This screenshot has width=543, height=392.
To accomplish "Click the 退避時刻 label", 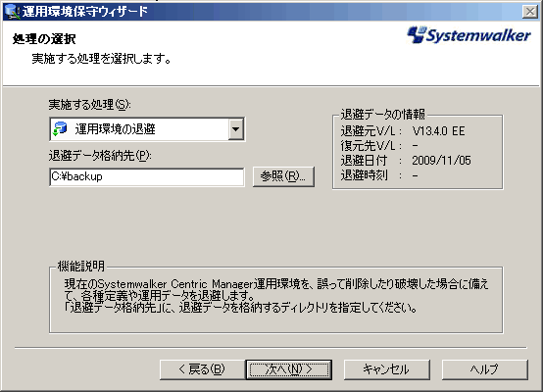I will coord(364,175).
